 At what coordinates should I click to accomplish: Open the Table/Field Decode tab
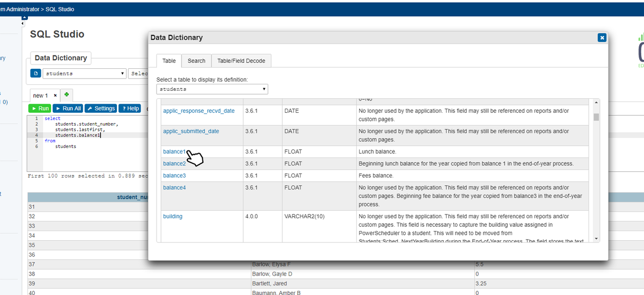click(241, 61)
